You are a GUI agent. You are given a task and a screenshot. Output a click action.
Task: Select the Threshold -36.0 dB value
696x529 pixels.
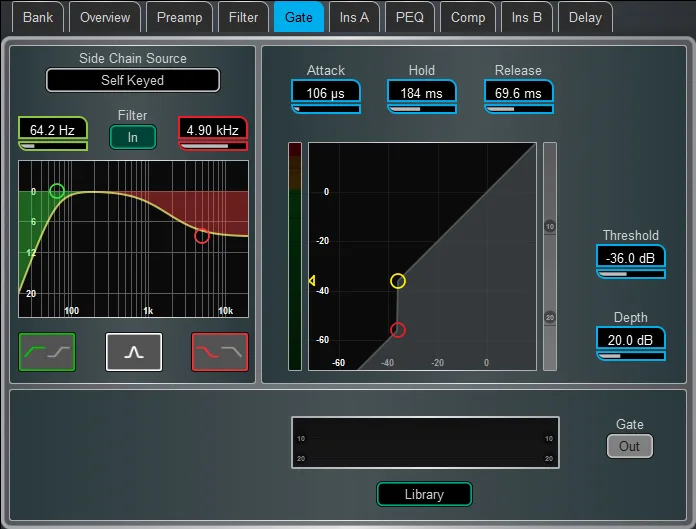[x=631, y=257]
